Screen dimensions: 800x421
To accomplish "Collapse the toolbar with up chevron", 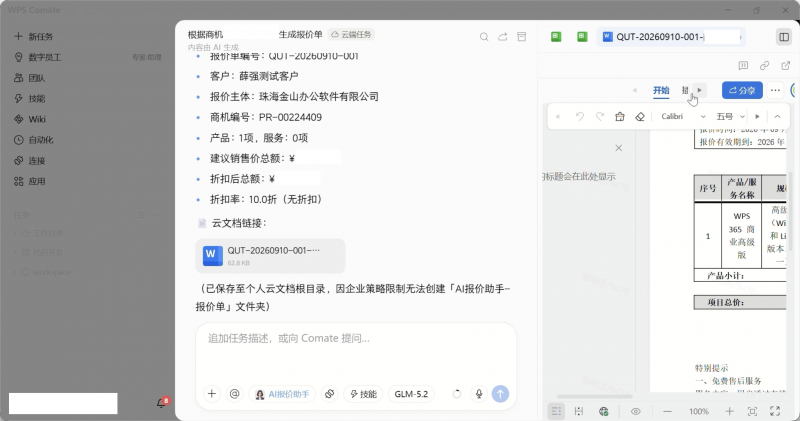I will [x=778, y=116].
